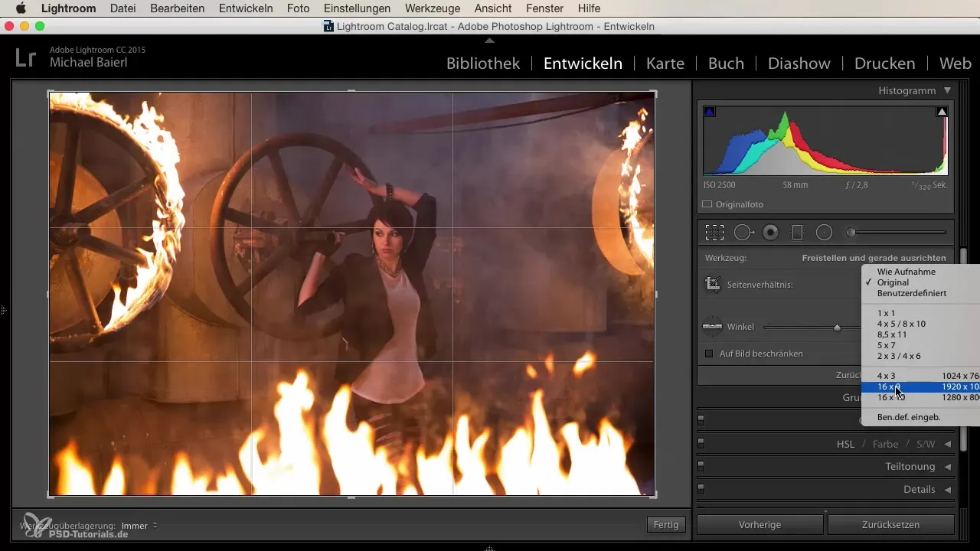The height and width of the screenshot is (551, 980).
Task: Switch to the Drucken module
Action: pos(884,64)
